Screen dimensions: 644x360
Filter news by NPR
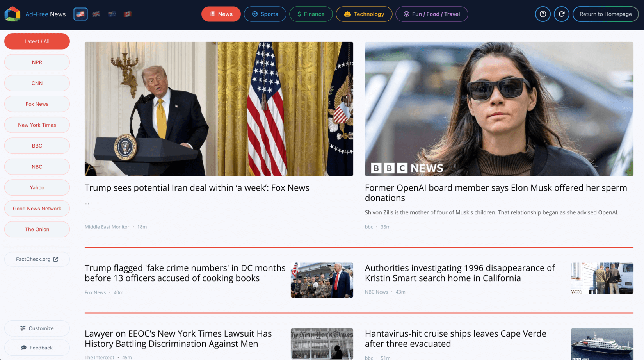(37, 62)
